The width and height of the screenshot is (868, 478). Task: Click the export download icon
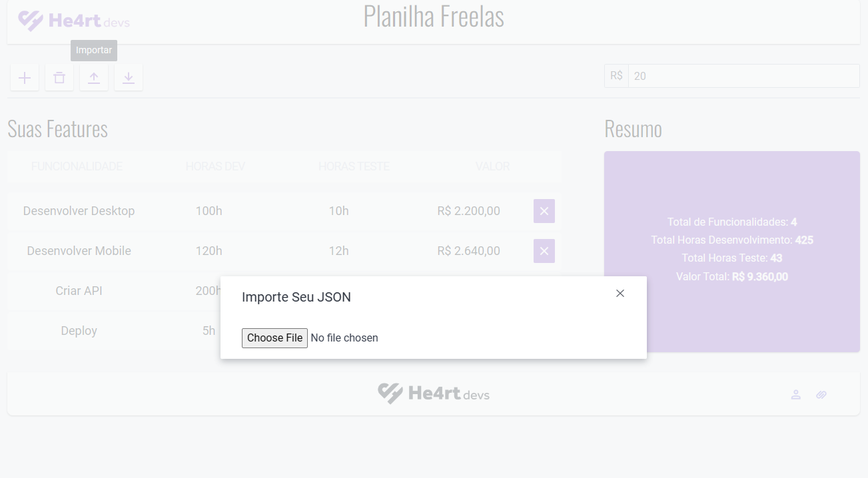point(129,77)
